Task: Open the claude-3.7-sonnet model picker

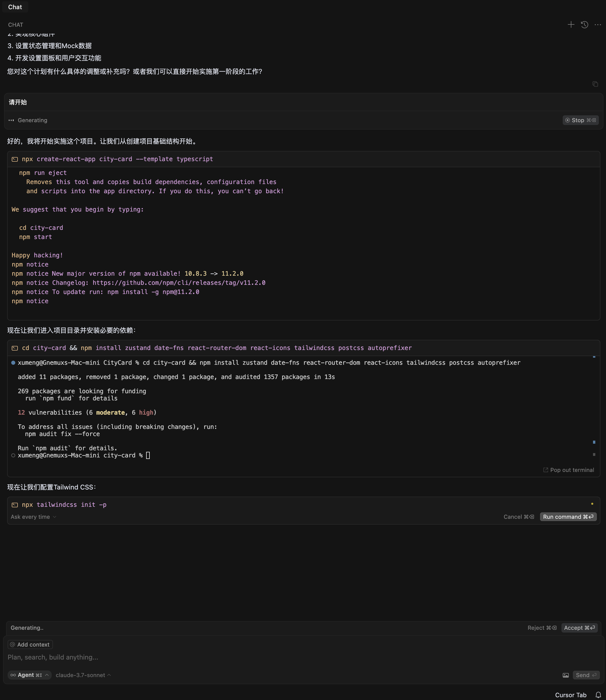Action: pyautogui.click(x=83, y=675)
